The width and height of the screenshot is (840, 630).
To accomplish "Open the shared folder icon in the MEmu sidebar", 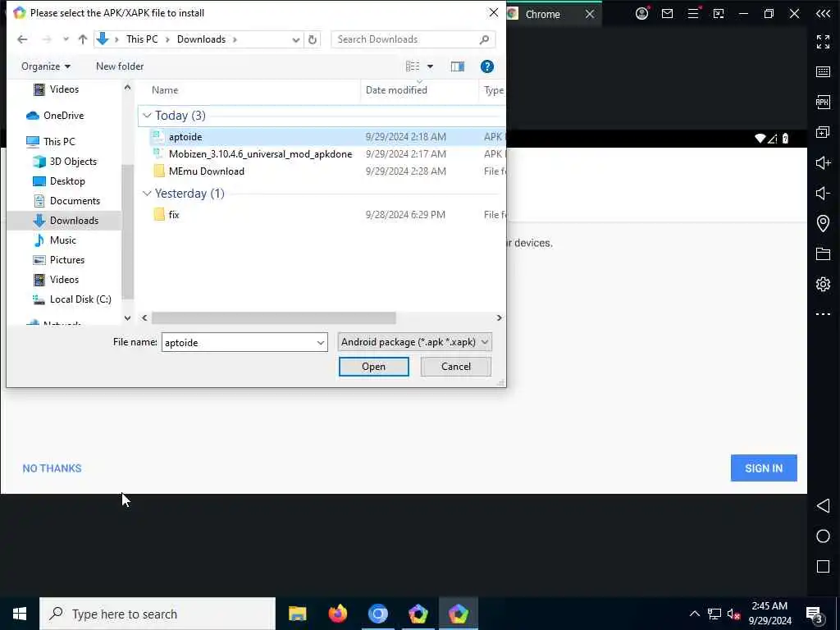I will 823,253.
